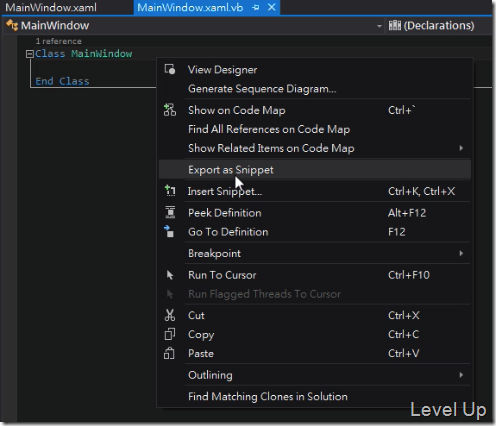Click the End Class line in editor
The image size is (496, 426).
click(x=62, y=81)
